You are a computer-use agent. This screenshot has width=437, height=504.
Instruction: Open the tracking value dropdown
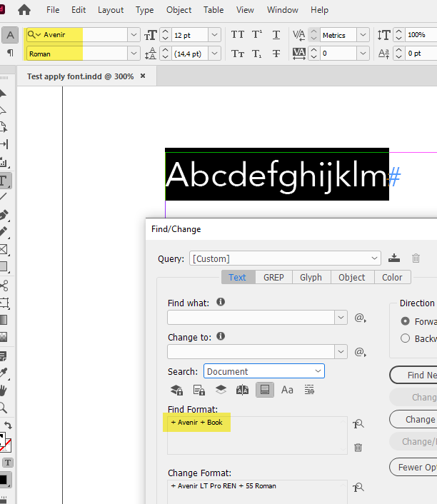[363, 54]
